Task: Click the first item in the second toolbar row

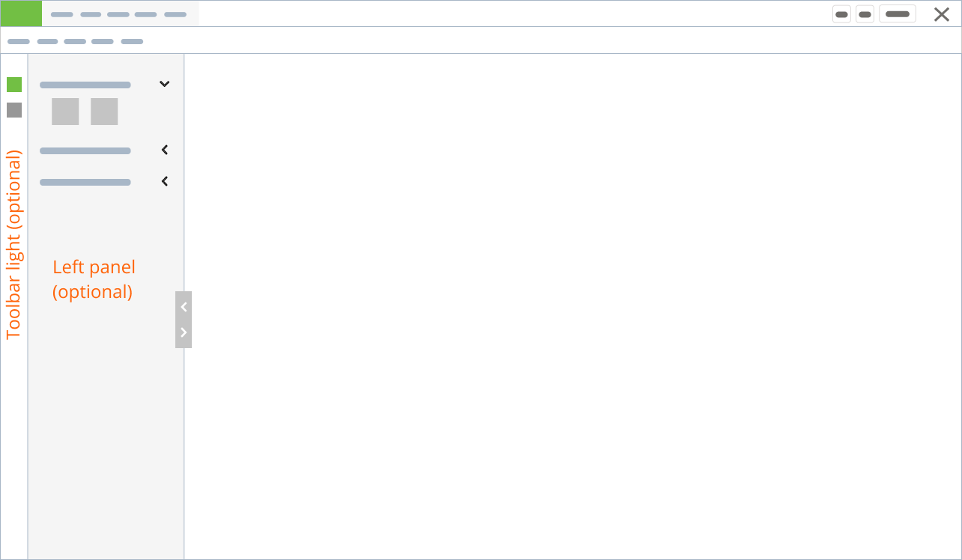Action: pos(19,41)
